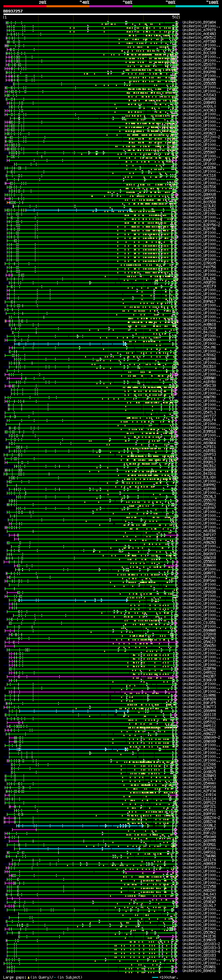Click the orange ~40% identity color band

pyautogui.click(x=68, y=6)
